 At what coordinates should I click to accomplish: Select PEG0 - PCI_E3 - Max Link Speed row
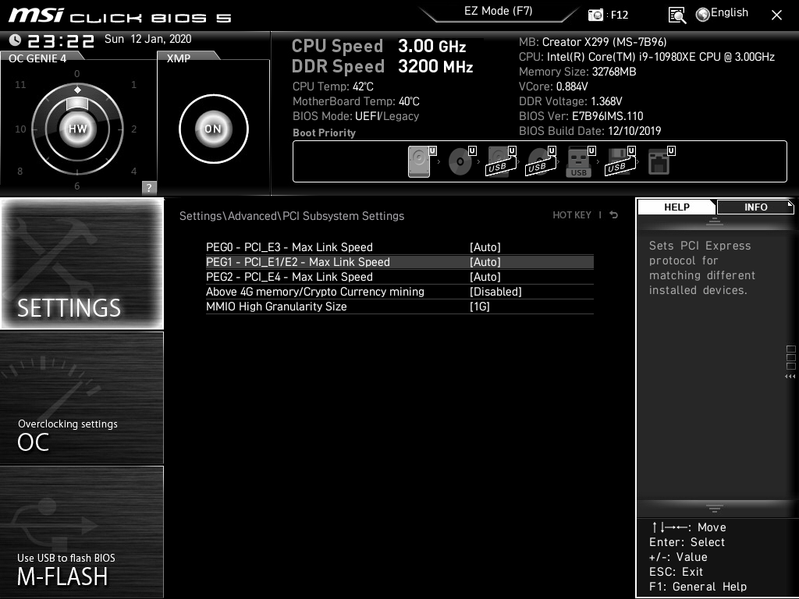pos(400,247)
